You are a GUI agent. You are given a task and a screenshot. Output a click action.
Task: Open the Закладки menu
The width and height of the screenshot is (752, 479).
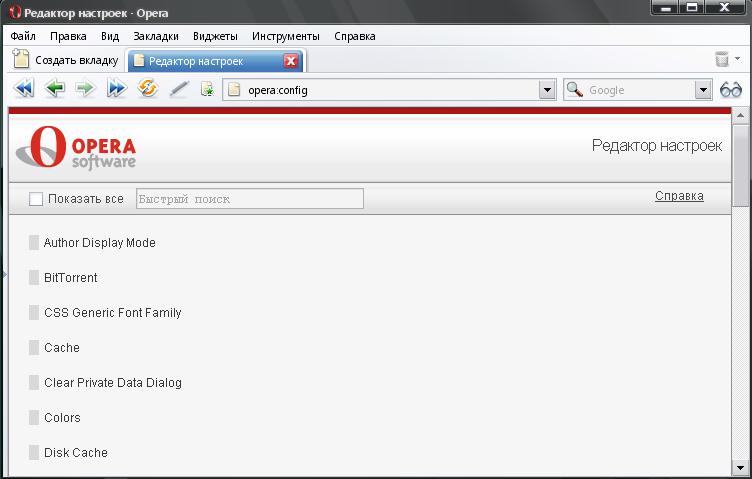point(156,36)
